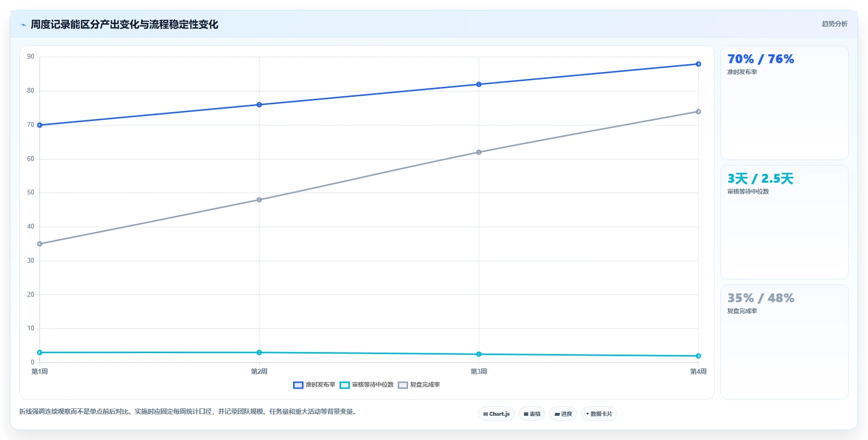This screenshot has width=868, height=440.
Task: Click the 3天 / 2.5天 stat value
Action: 760,179
